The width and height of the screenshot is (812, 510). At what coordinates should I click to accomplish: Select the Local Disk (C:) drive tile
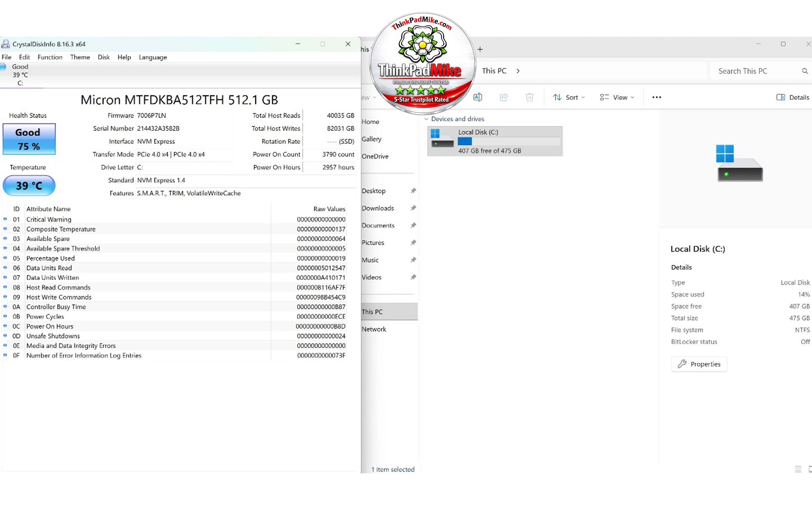(495, 141)
